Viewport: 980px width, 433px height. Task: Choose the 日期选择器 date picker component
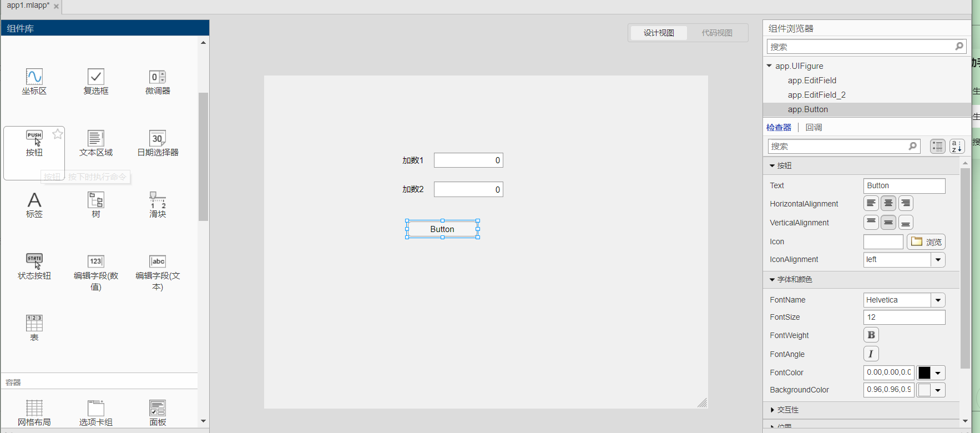[158, 143]
